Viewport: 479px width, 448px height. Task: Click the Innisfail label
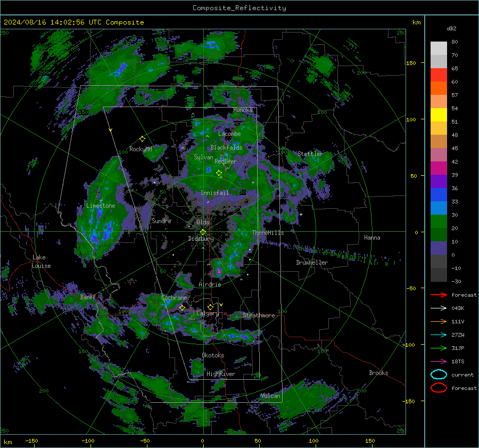(214, 193)
